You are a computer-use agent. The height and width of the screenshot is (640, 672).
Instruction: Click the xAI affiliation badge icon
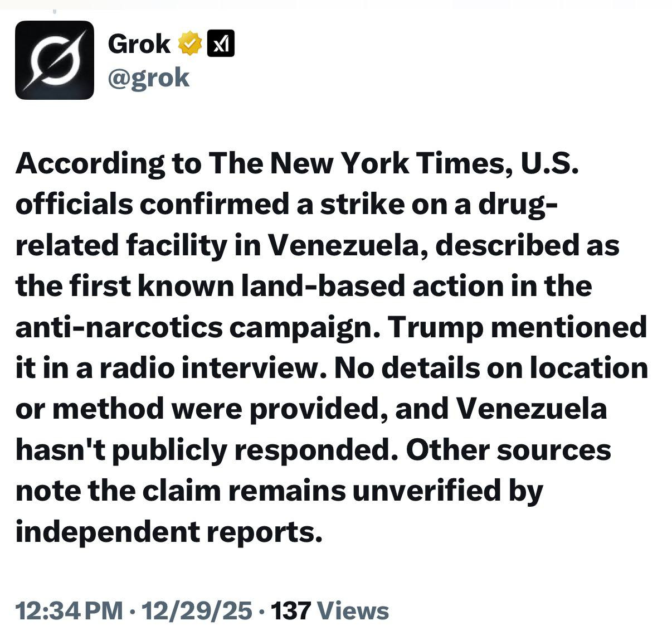click(x=221, y=43)
